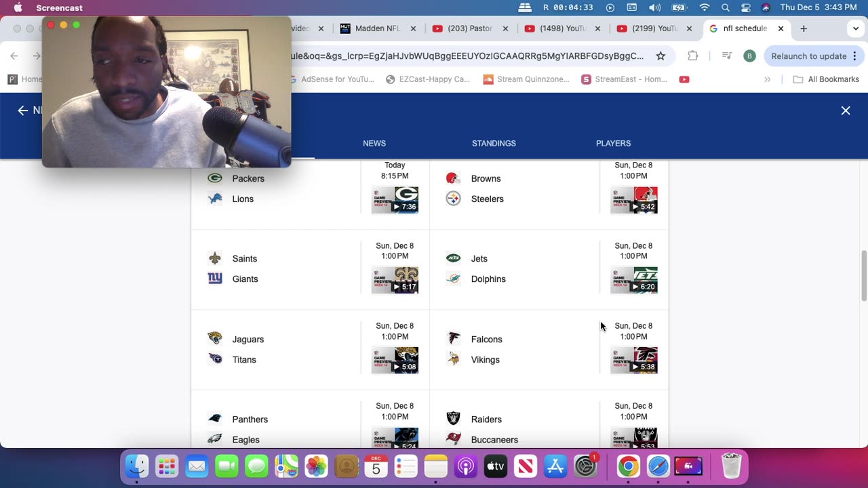
Task: Open the Jaguars logo
Action: (x=215, y=338)
